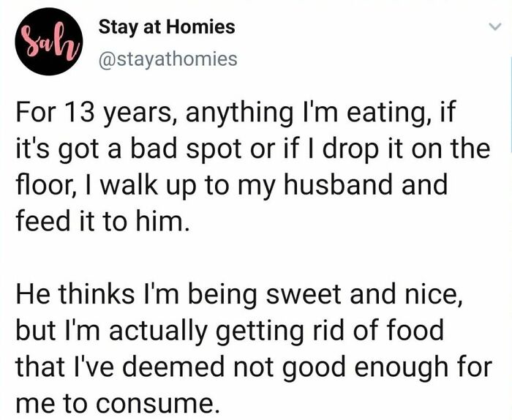Select the tweet line beginning "For 13 years"
The height and width of the screenshot is (420, 512).
click(235, 113)
